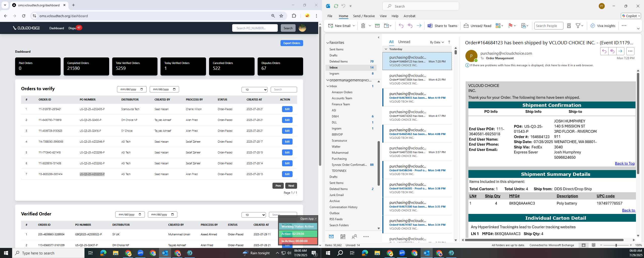The height and width of the screenshot is (258, 644).
Task: Collapse the Yesterday message group
Action: point(386,49)
